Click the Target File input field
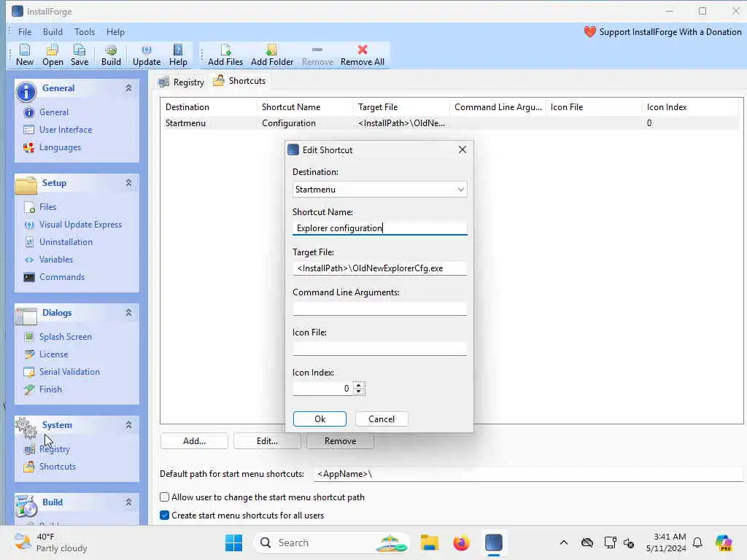Image resolution: width=747 pixels, height=560 pixels. coord(379,268)
